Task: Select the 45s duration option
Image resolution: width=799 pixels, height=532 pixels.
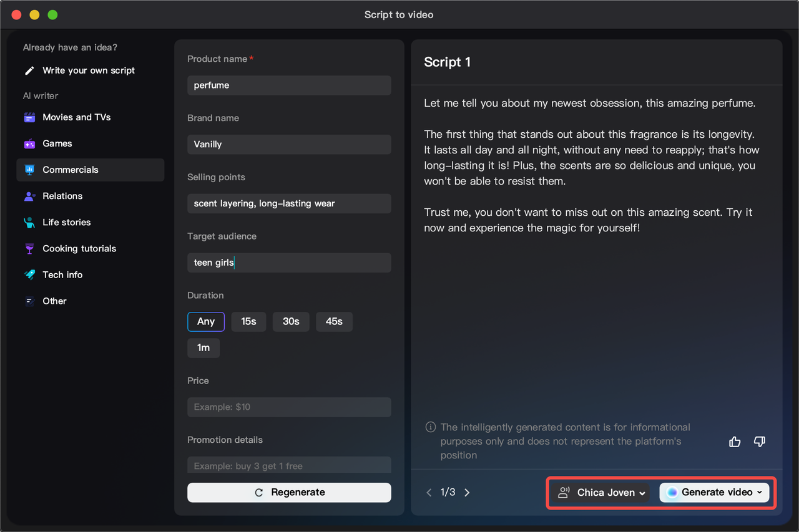Action: (x=334, y=321)
